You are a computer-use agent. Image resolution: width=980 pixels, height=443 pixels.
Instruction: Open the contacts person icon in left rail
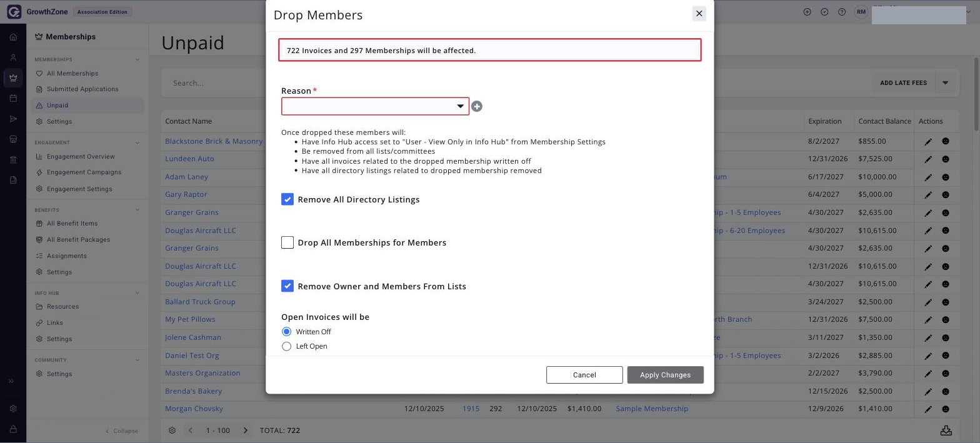pos(13,57)
